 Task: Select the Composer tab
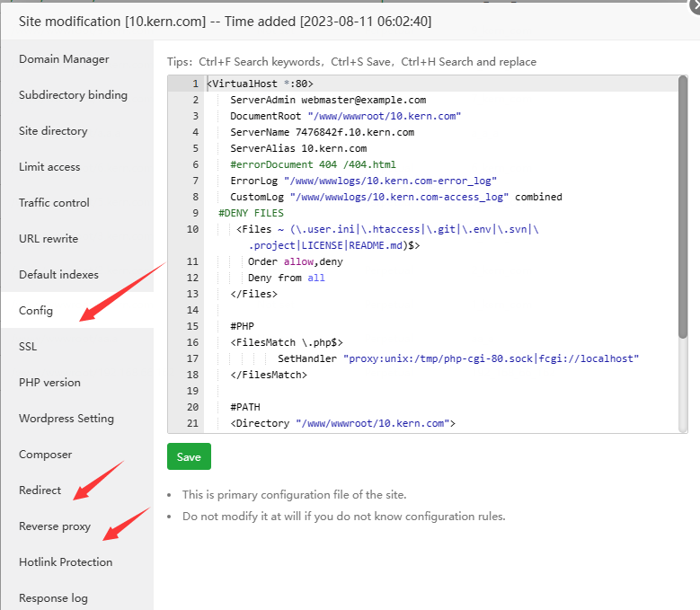(x=45, y=455)
